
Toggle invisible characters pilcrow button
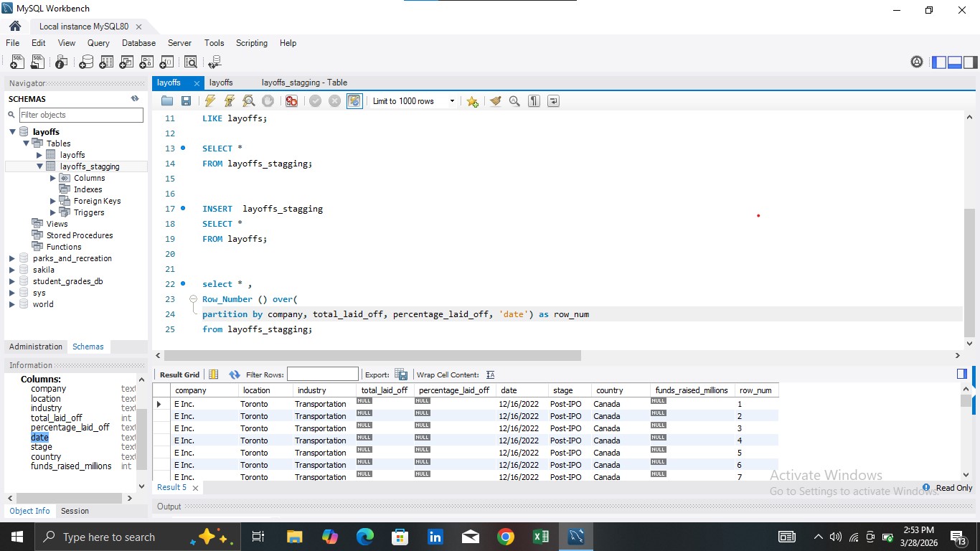pos(534,101)
